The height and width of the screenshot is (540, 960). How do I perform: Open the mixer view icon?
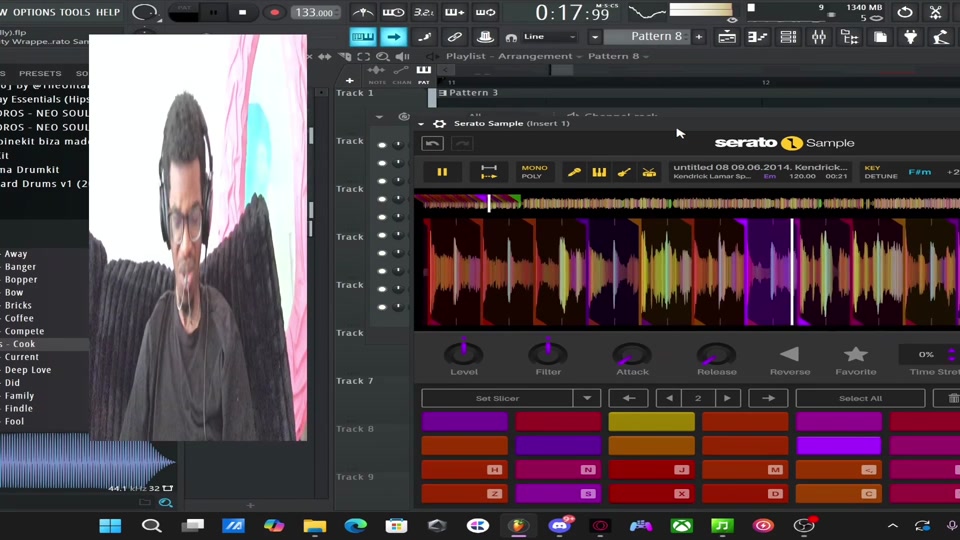pos(819,37)
